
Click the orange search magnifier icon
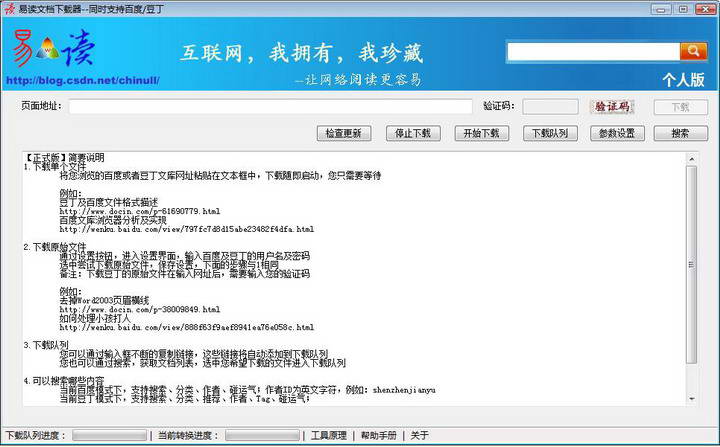pyautogui.click(x=693, y=51)
